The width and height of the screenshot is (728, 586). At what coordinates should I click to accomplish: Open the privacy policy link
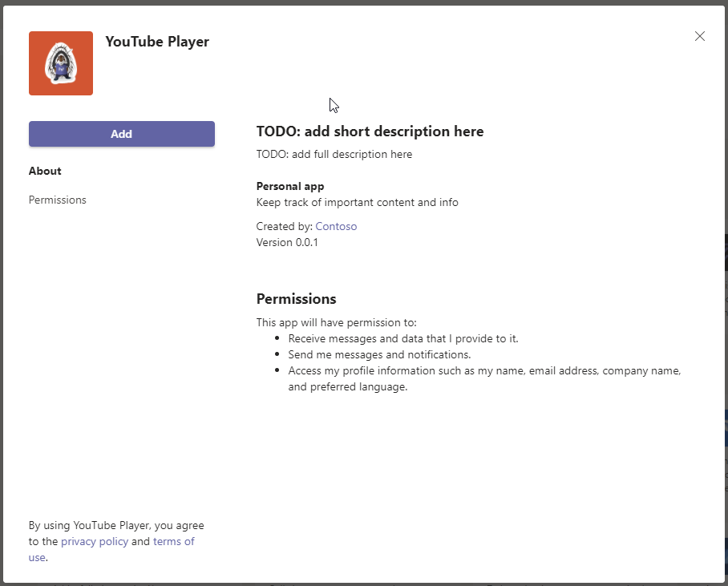click(95, 541)
